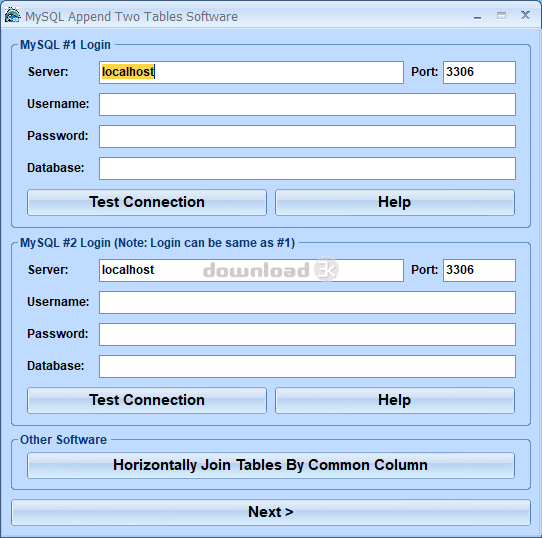This screenshot has height=538, width=542.
Task: Click the MySQL #1 Database field
Action: coord(307,168)
